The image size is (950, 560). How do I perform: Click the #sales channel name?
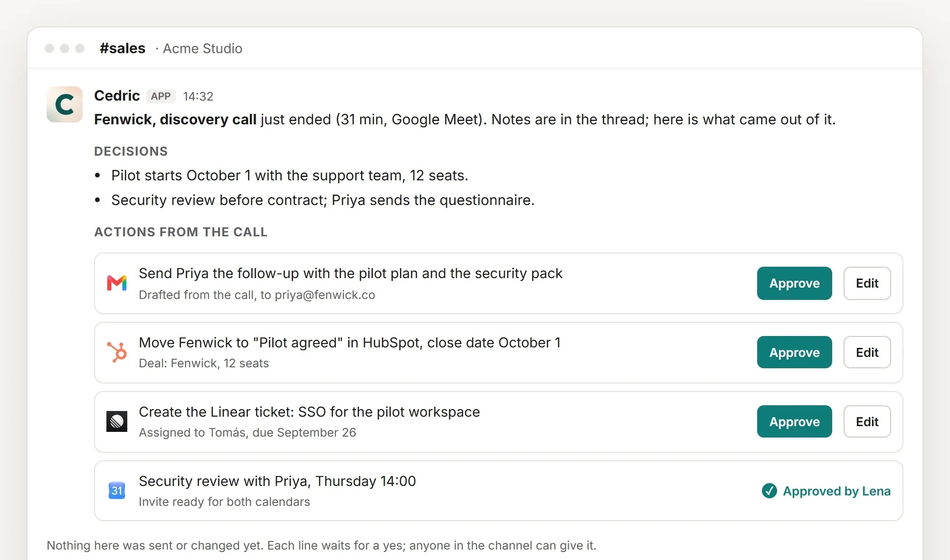pos(123,48)
